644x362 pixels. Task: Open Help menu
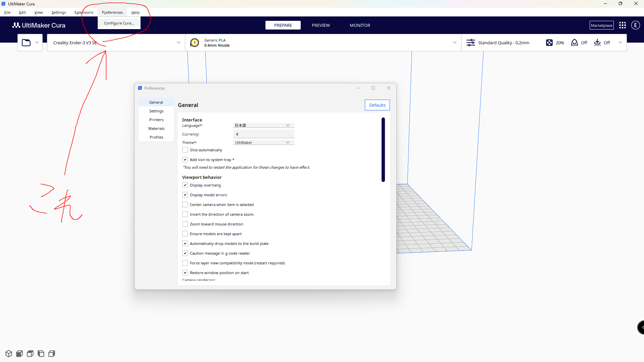pos(136,12)
